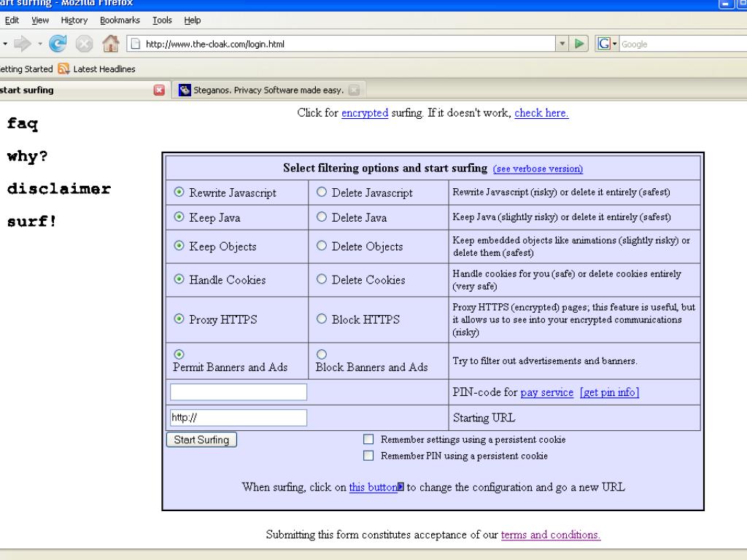Click the Latest Headlines RSS feed icon

coord(64,69)
